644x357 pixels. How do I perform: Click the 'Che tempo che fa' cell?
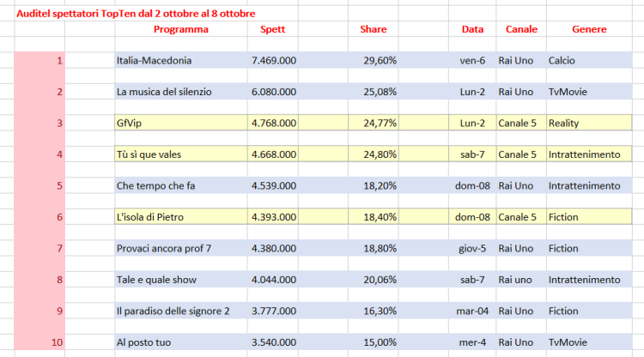(x=155, y=185)
